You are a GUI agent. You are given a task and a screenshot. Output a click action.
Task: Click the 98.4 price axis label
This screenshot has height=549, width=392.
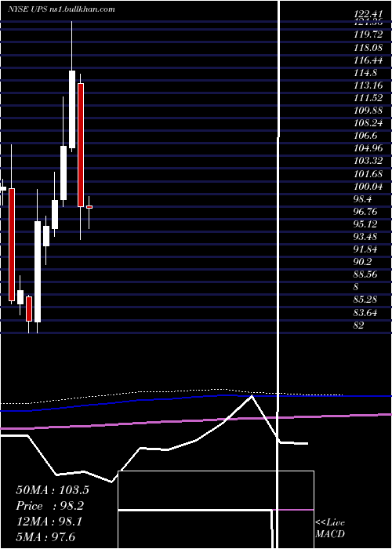click(362, 199)
